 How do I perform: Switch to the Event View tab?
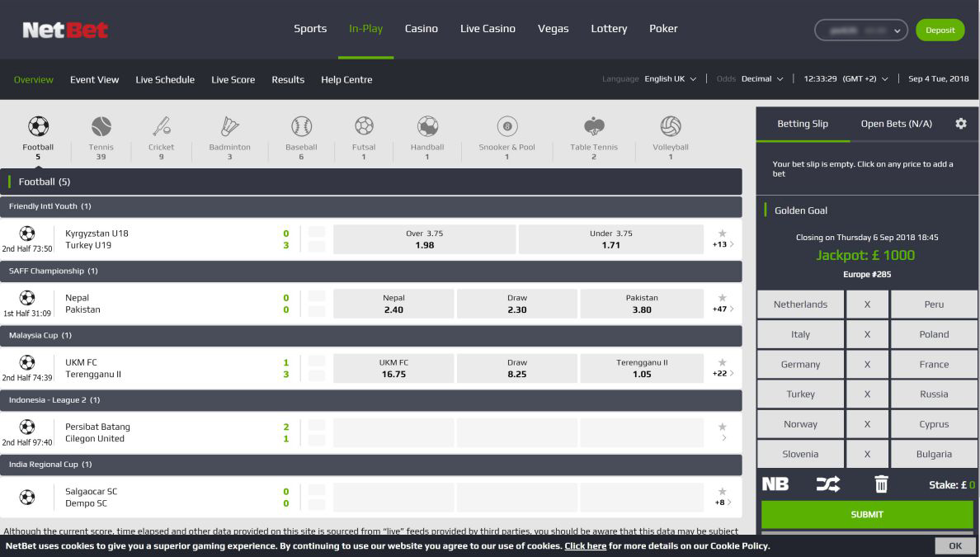click(94, 79)
